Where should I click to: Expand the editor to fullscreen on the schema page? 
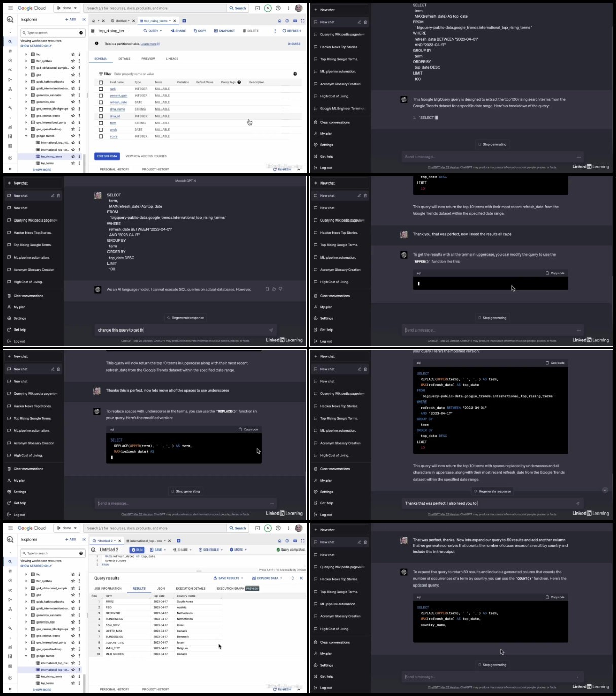pos(303,21)
